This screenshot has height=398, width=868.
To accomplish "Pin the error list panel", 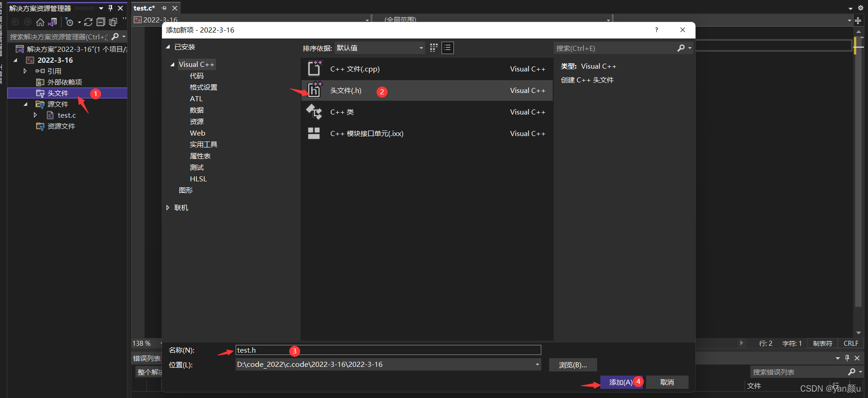I will point(847,358).
